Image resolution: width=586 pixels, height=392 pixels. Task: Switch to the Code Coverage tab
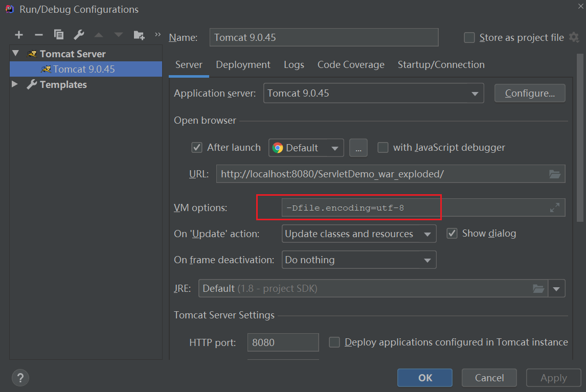tap(351, 64)
